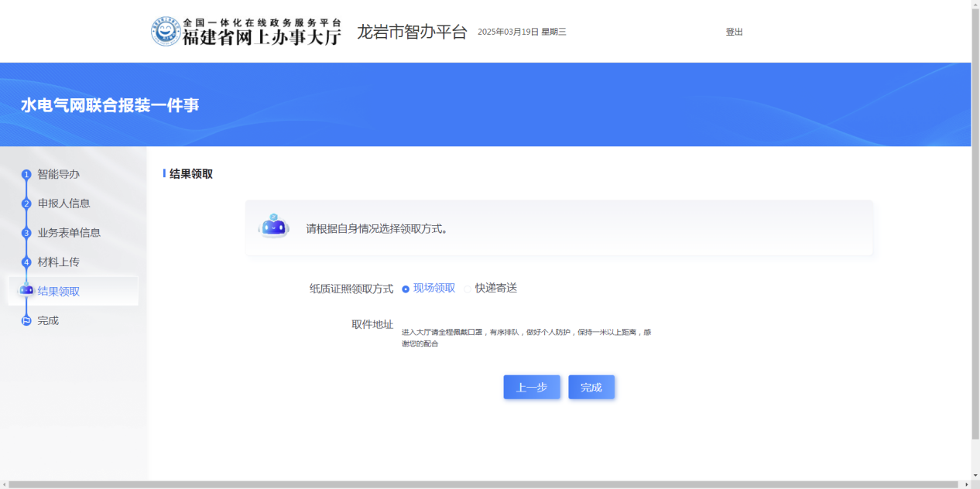The height and width of the screenshot is (489, 980).
Task: Click the step 2 circle beside 申报人信息
Action: [26, 204]
